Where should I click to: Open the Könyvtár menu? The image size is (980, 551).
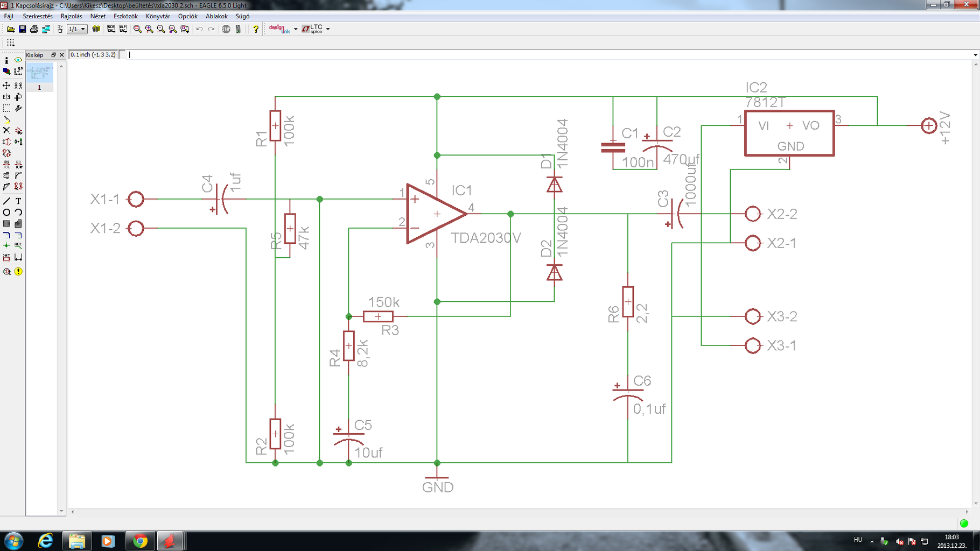158,16
